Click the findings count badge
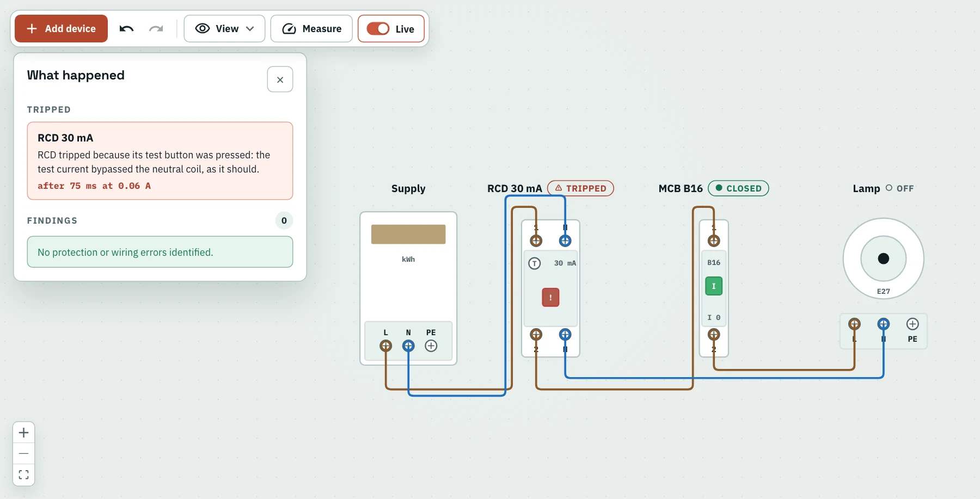This screenshot has height=499, width=980. pos(284,220)
